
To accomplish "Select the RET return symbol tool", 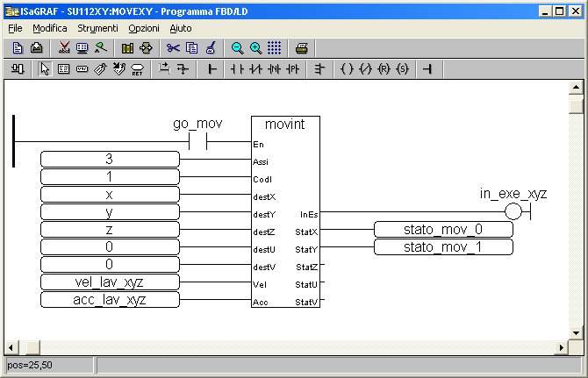I will 137,69.
